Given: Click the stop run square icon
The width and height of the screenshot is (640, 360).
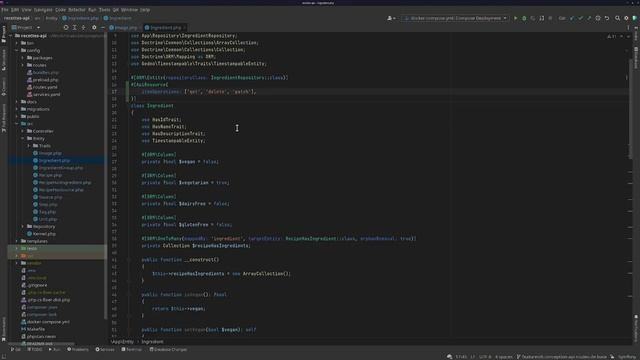Looking at the screenshot, I should [x=550, y=18].
